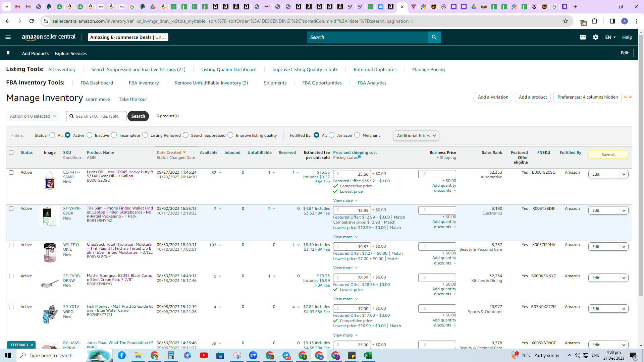644x362 pixels.
Task: Click the price field showing 35.66
Action: [352, 174]
